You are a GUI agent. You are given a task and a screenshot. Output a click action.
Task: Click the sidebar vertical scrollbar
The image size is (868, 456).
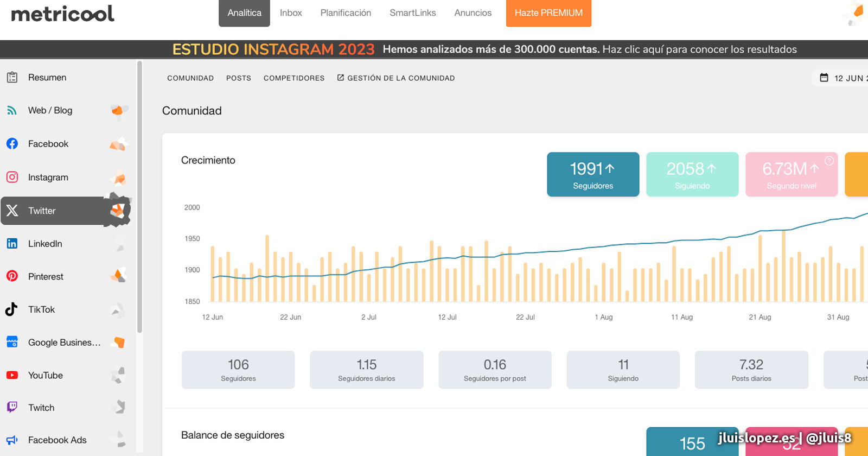tap(139, 195)
